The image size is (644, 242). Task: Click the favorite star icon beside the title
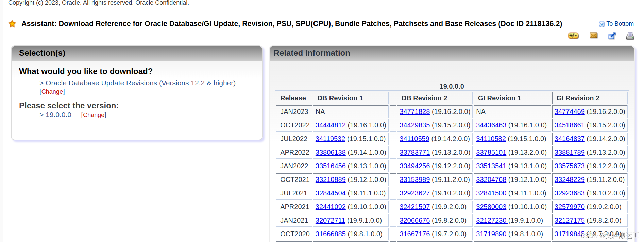coord(12,24)
